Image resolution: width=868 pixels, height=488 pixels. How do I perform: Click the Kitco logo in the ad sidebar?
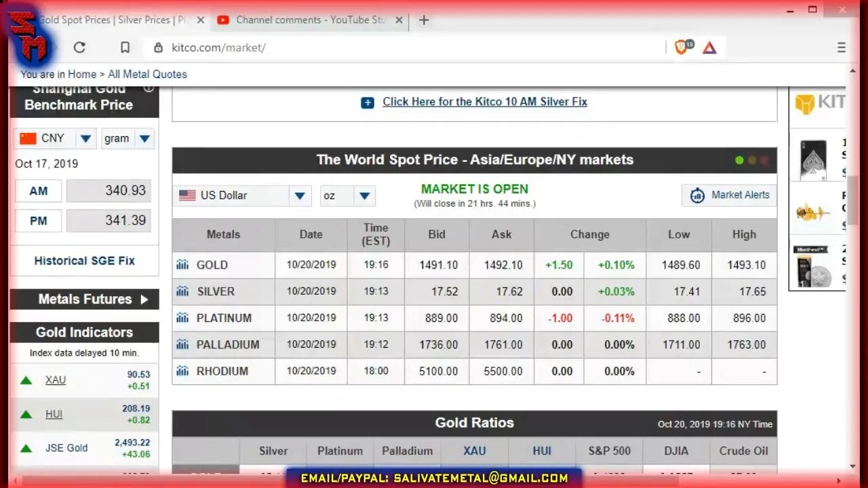(820, 103)
